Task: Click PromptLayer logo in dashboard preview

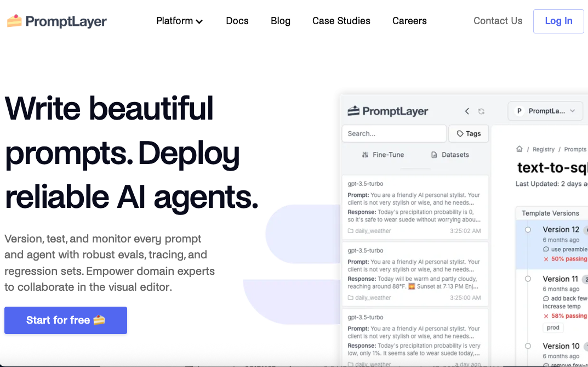Action: point(387,111)
